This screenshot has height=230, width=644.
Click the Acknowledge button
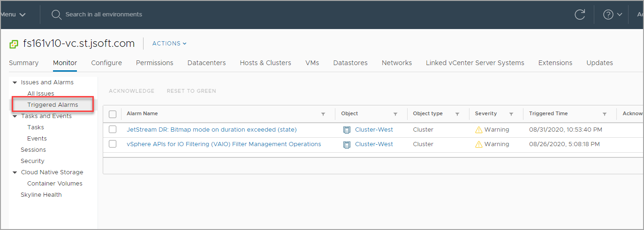[131, 91]
